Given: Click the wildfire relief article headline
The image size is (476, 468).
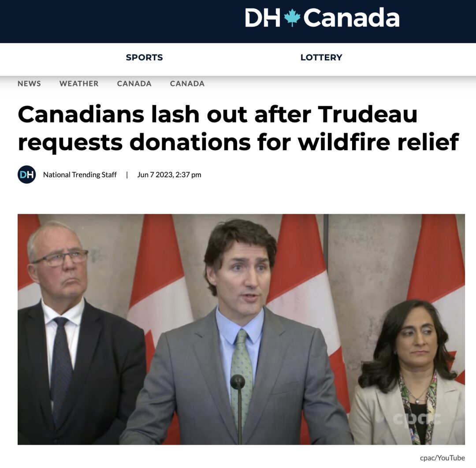Looking at the screenshot, I should tap(238, 128).
